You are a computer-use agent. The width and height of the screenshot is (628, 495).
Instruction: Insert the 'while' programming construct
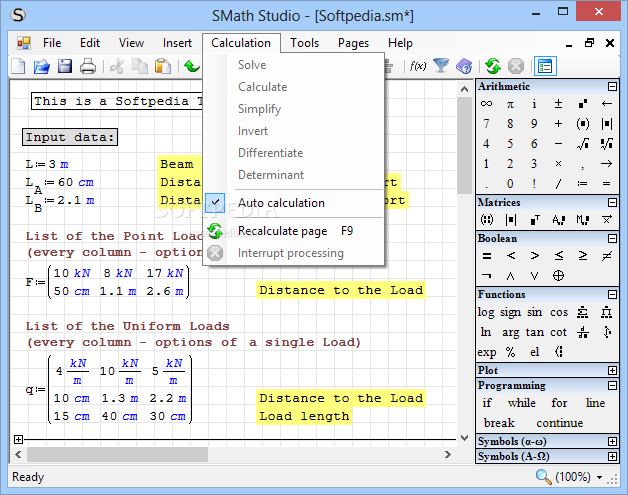tap(521, 402)
